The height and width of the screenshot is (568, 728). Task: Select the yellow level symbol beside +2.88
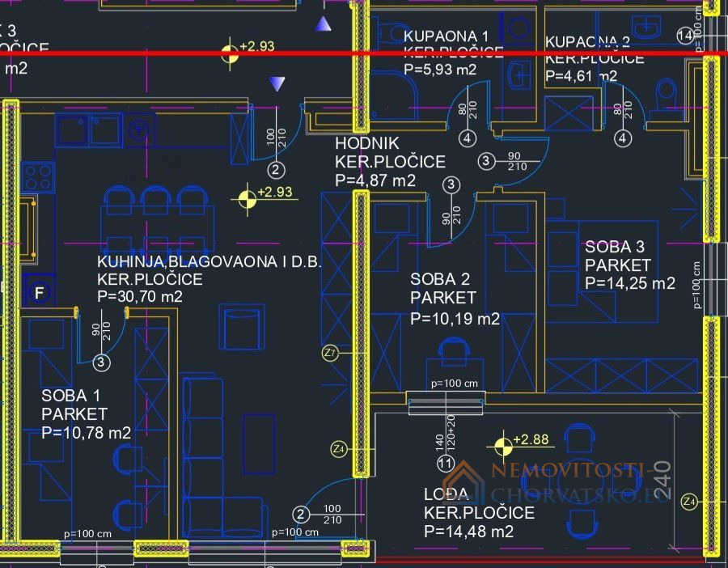click(503, 447)
